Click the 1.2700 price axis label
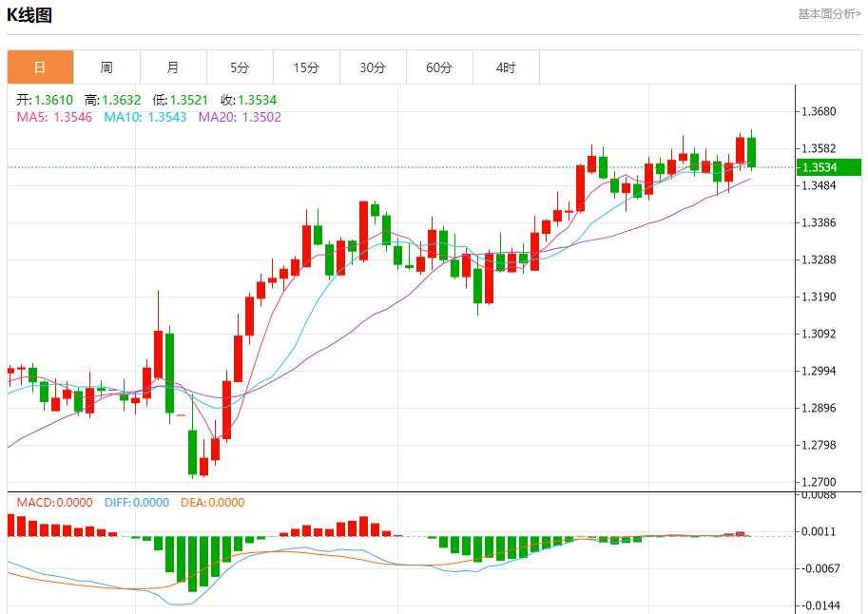The width and height of the screenshot is (868, 614). pos(819,482)
